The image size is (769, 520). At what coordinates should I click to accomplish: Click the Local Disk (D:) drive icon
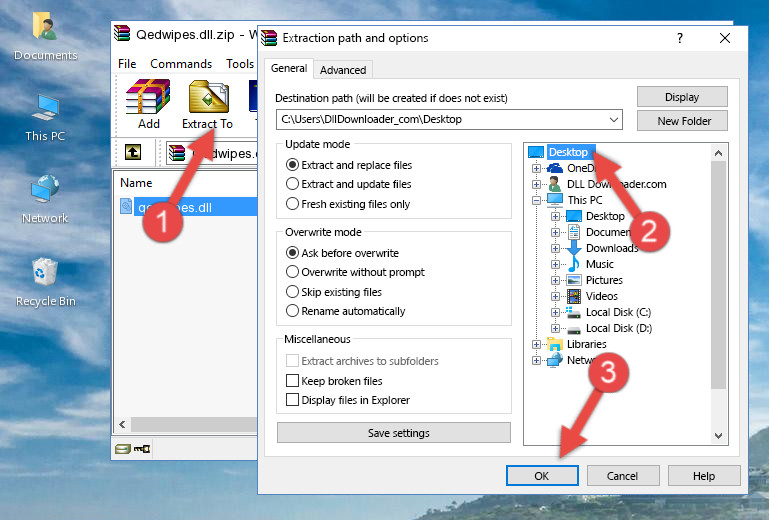574,329
